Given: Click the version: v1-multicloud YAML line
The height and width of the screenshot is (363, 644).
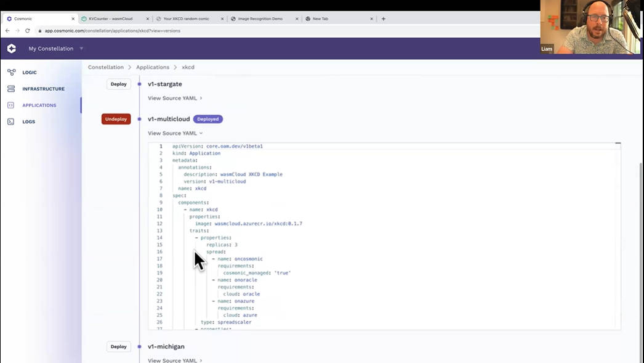Looking at the screenshot, I should pos(214,181).
